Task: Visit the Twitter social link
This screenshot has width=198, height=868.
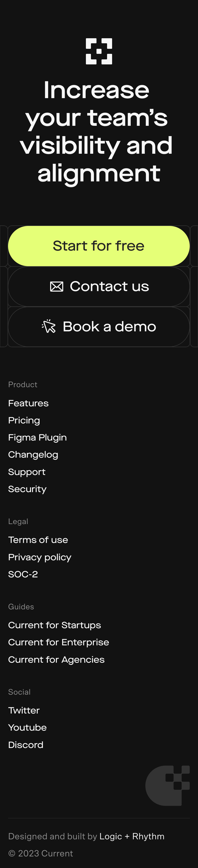Action: tap(24, 710)
